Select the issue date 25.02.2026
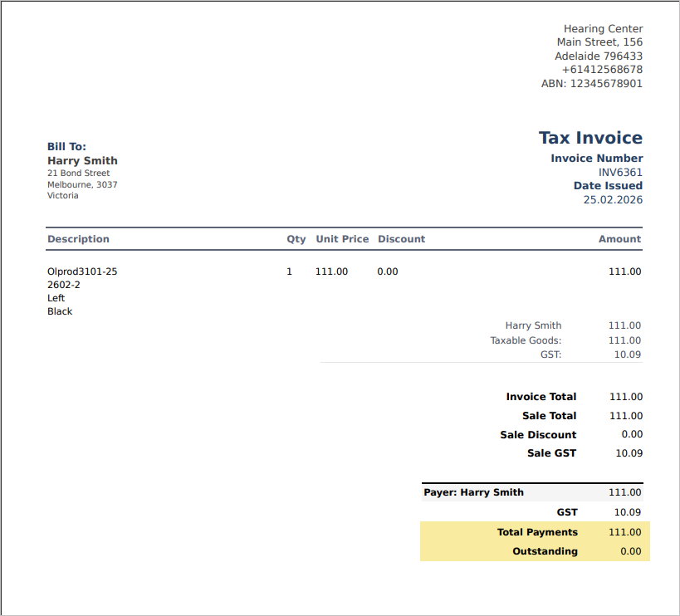The width and height of the screenshot is (680, 616). pos(613,199)
